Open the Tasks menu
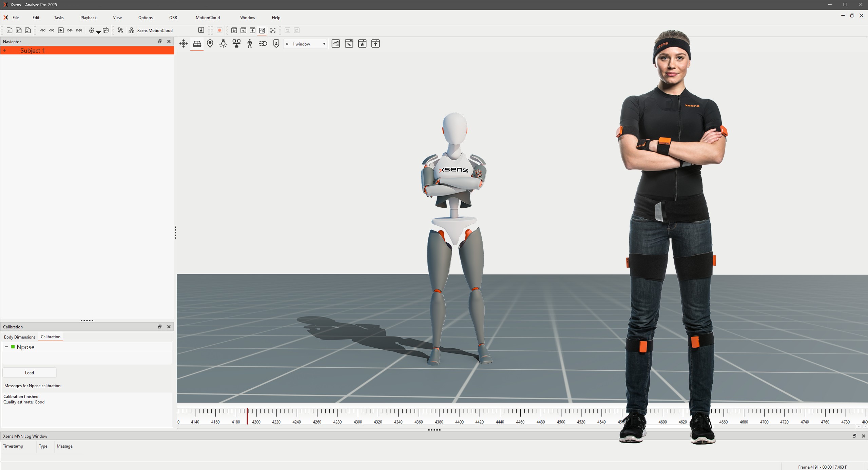Screen dimensions: 868x470 (x=59, y=18)
